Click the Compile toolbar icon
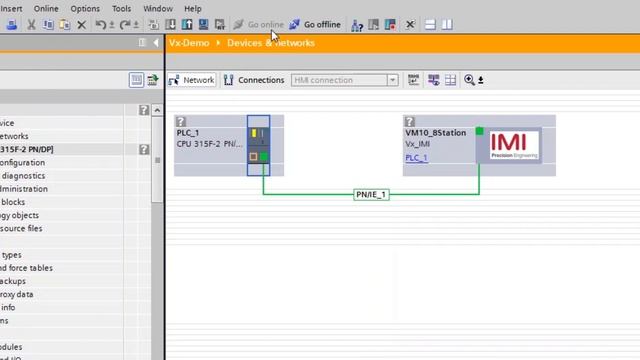640x360 pixels. tap(154, 24)
